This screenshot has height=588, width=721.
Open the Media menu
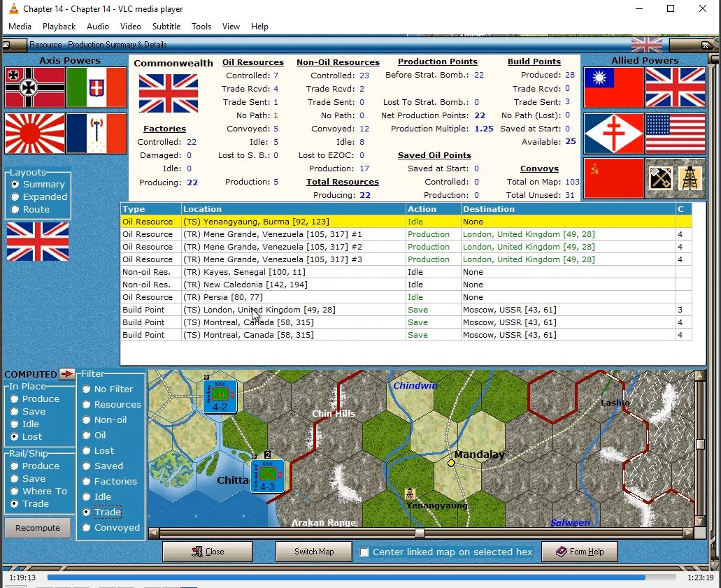pos(20,26)
